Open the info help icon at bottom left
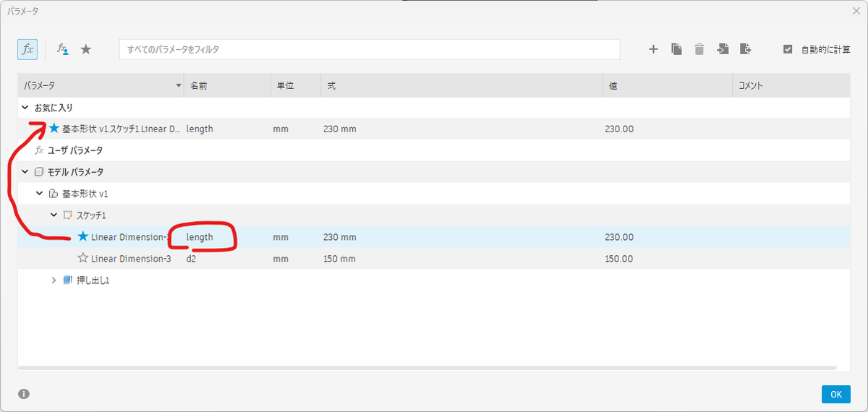The image size is (868, 412). [24, 394]
